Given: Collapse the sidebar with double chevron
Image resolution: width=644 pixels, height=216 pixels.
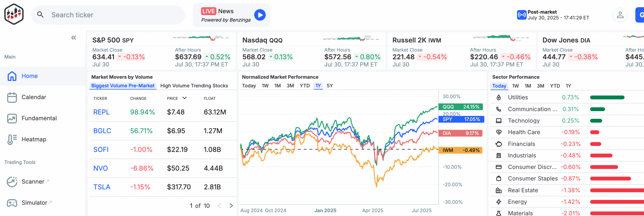Looking at the screenshot, I should [x=73, y=38].
